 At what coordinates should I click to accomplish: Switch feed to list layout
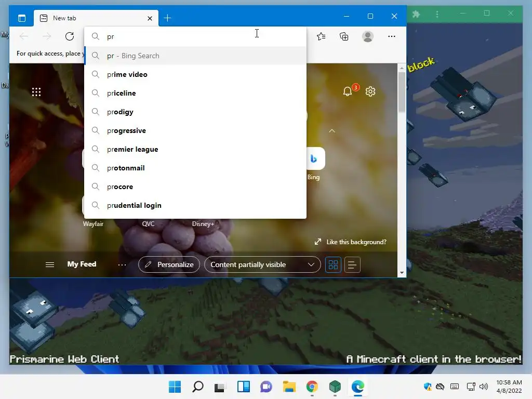(352, 264)
